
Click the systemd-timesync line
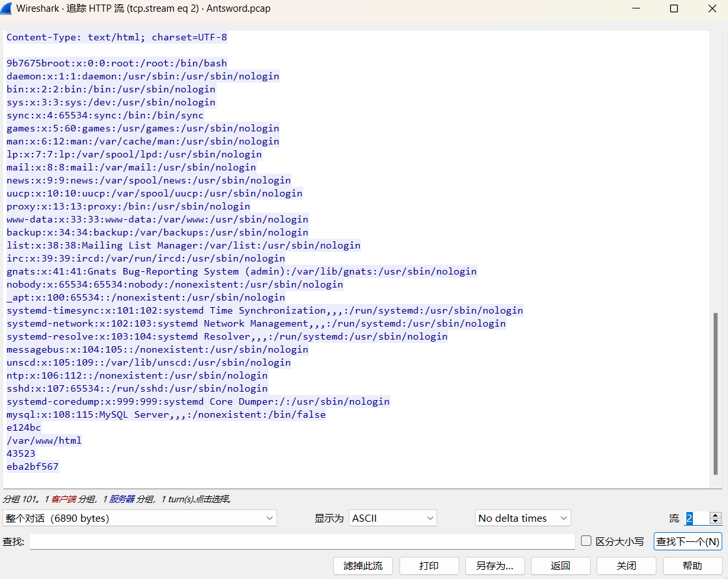pos(265,310)
